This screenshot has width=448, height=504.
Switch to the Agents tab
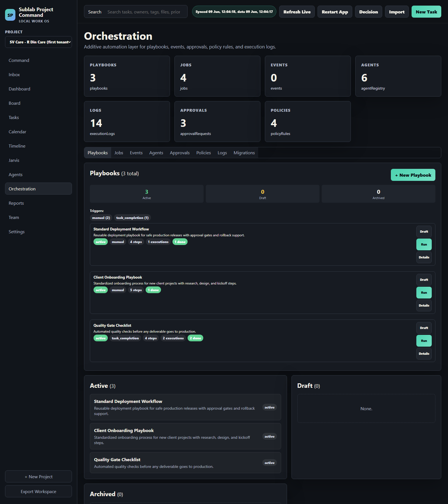[x=156, y=153]
